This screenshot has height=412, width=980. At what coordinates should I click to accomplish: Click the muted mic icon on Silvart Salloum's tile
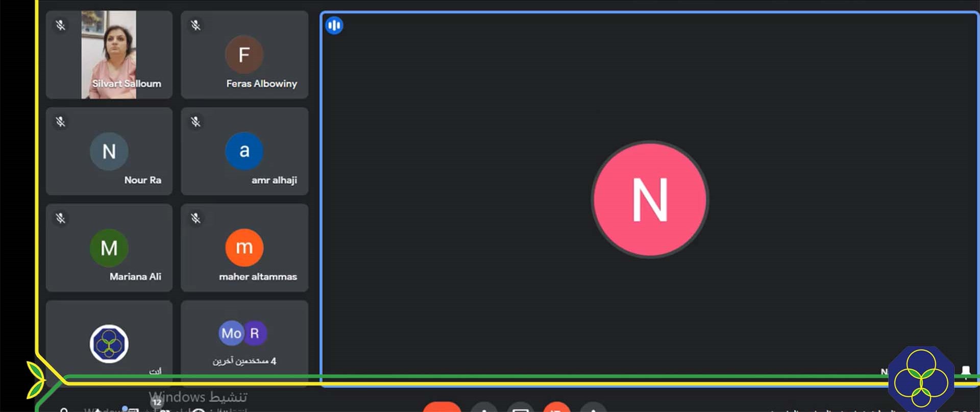61,25
